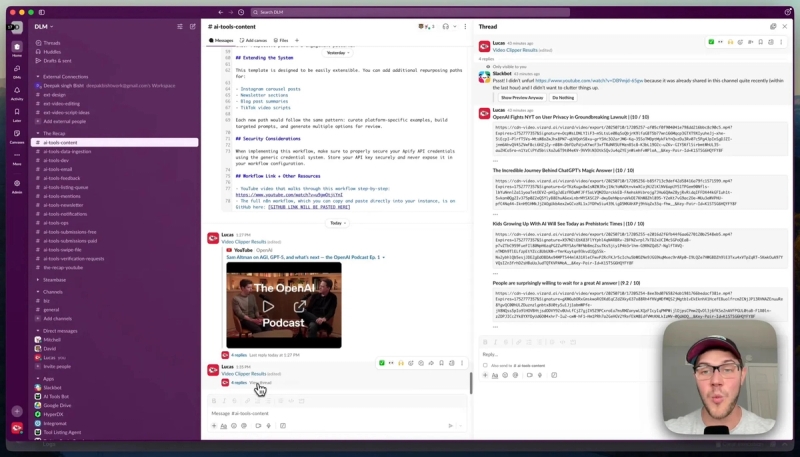Record video clip in channel composer
The width and height of the screenshot is (800, 457).
pos(258,425)
